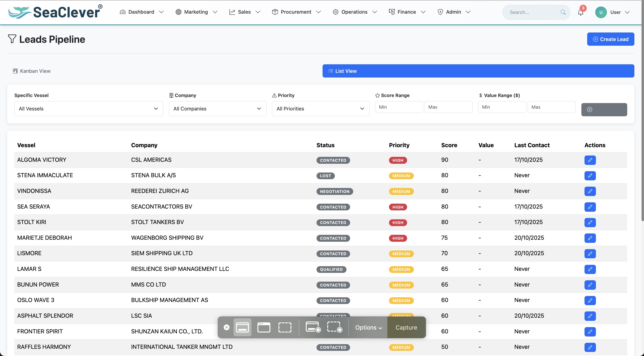Open the All Companies dropdown
Viewport: 644px width, 356px height.
tap(217, 109)
